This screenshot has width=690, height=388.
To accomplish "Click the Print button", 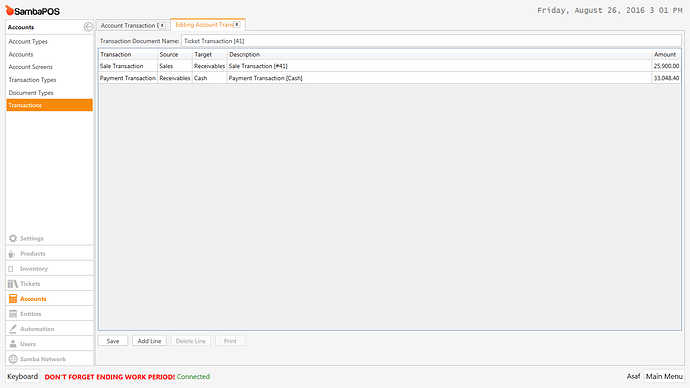I will coord(230,341).
